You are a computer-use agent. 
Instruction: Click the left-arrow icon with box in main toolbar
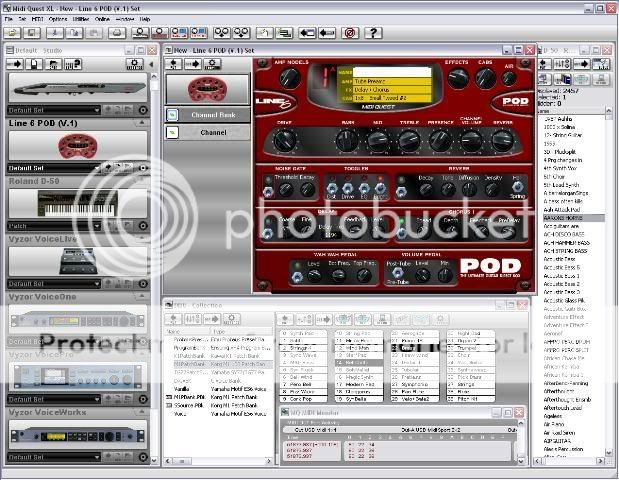click(307, 33)
